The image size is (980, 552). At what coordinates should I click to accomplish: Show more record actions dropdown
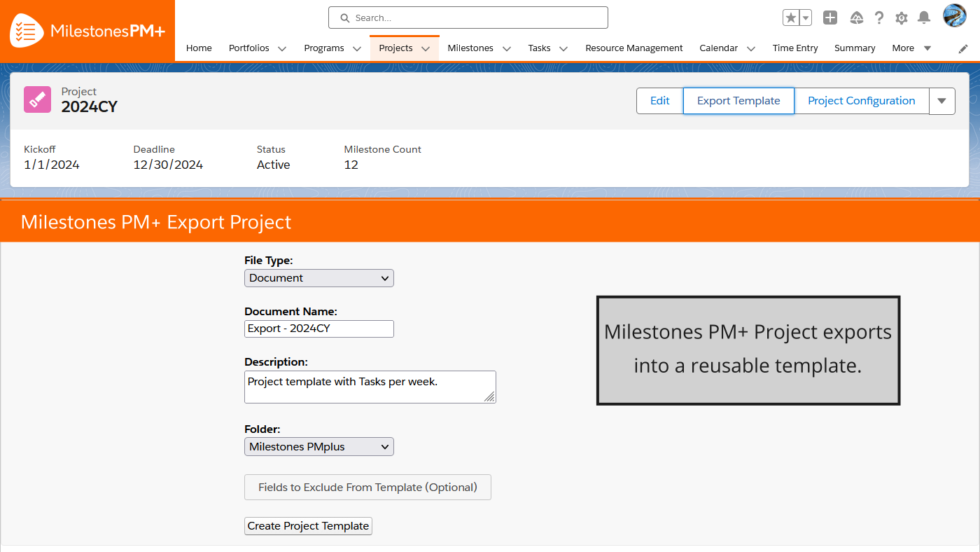coord(942,101)
